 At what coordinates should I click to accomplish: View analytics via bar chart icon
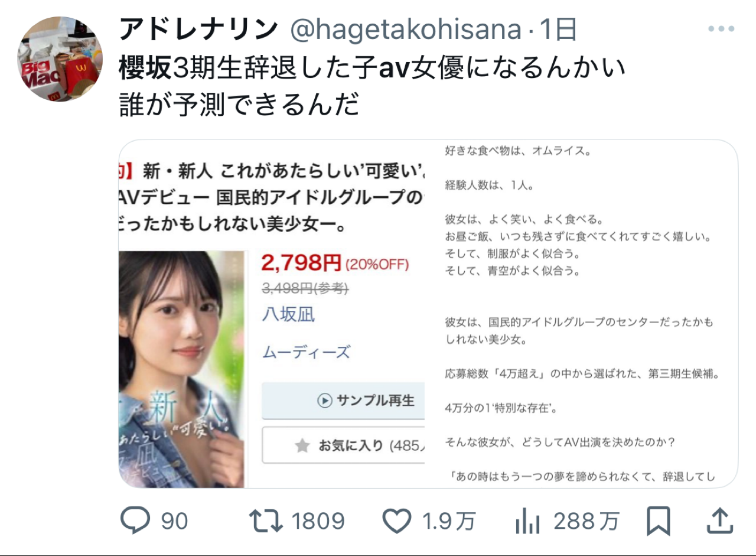click(529, 522)
